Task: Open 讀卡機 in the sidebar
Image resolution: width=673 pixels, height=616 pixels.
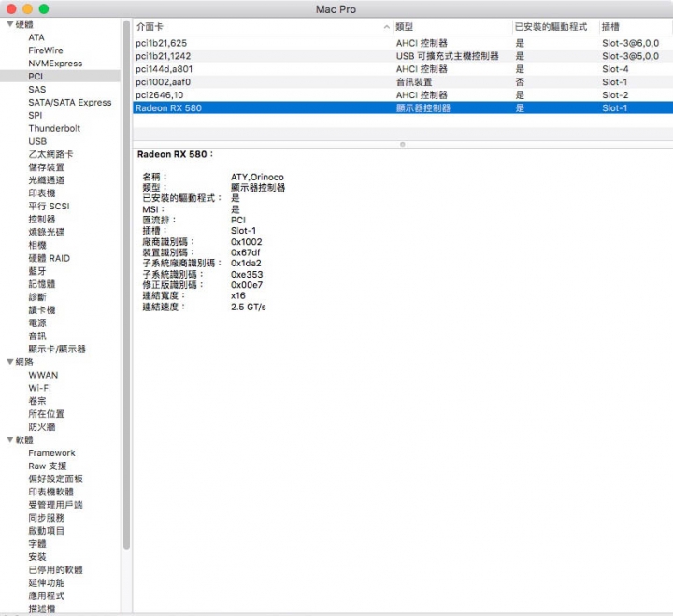Action: coord(42,310)
